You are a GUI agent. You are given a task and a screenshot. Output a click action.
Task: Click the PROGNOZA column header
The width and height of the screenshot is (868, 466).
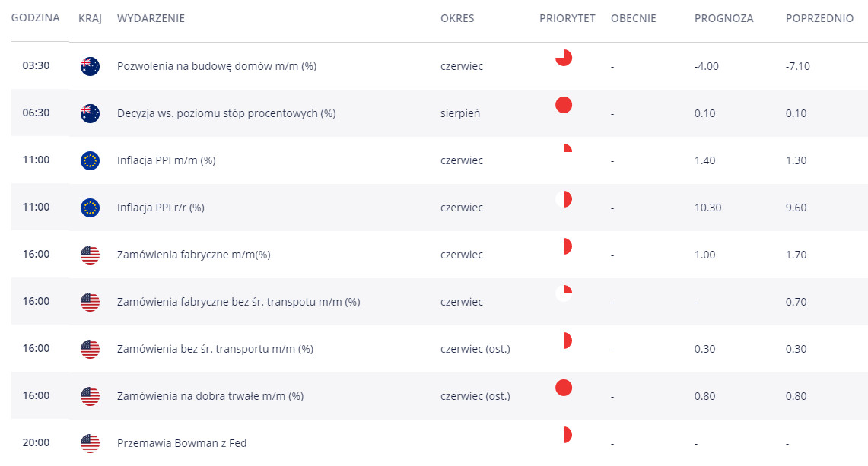[x=724, y=18]
